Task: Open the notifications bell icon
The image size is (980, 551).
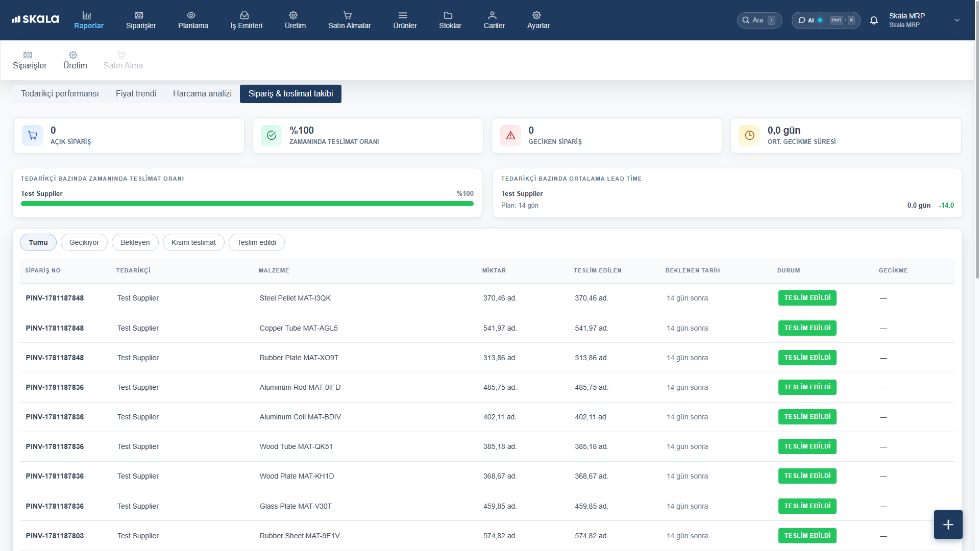Action: [x=874, y=20]
